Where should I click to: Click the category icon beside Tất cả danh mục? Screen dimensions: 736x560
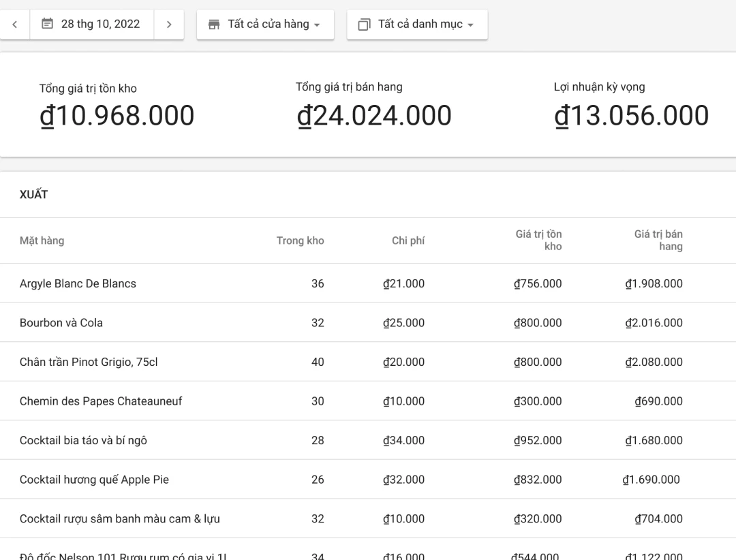click(364, 25)
